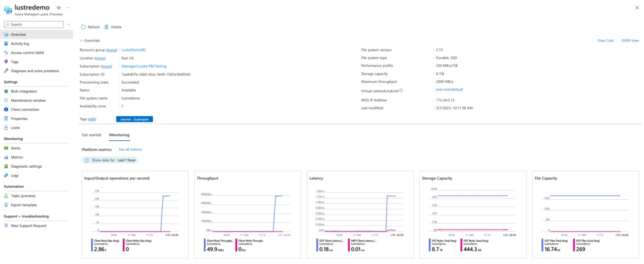Click the File system type value Durable, SSD
Screen dimensions: 644x264
(x=447, y=58)
